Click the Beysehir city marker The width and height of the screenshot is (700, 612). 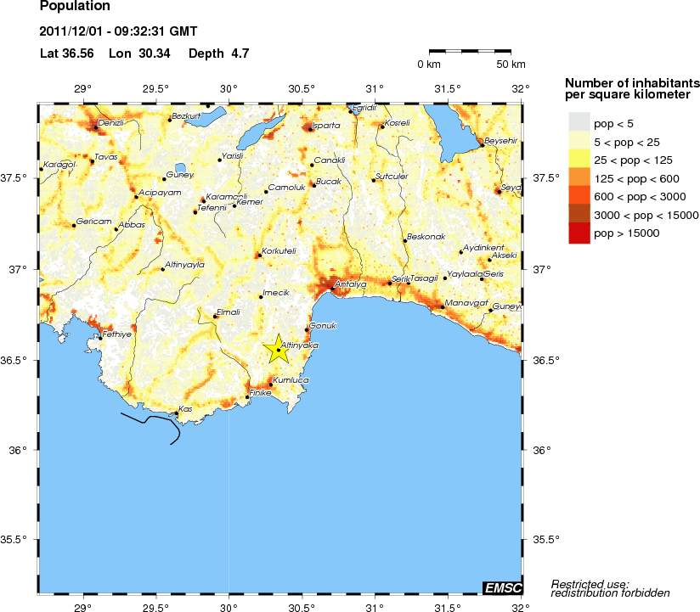tap(482, 145)
